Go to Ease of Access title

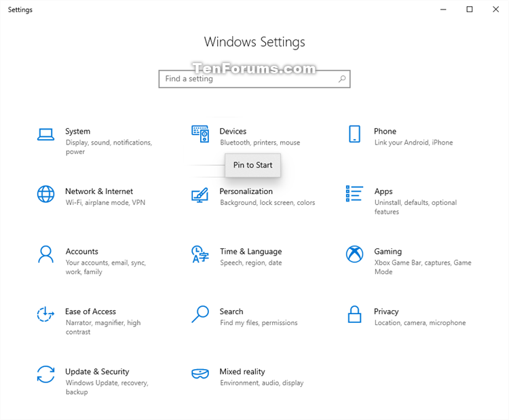tap(90, 311)
